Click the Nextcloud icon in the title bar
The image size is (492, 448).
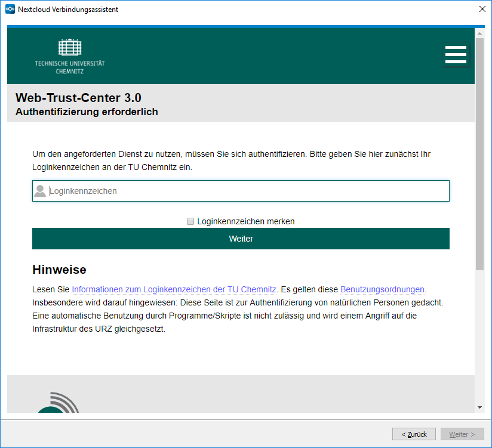tap(10, 10)
